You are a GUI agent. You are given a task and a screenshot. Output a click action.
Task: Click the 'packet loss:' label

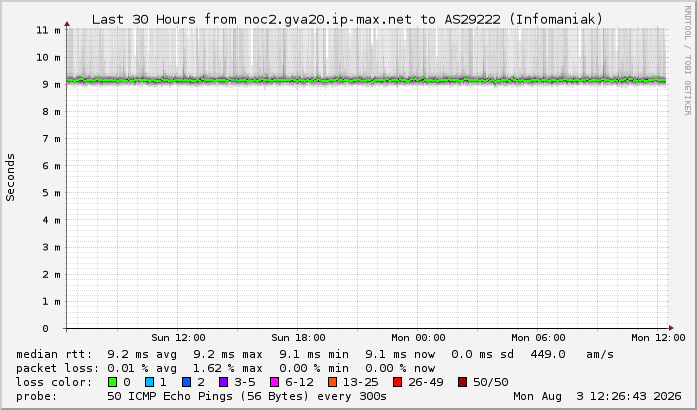(57, 368)
